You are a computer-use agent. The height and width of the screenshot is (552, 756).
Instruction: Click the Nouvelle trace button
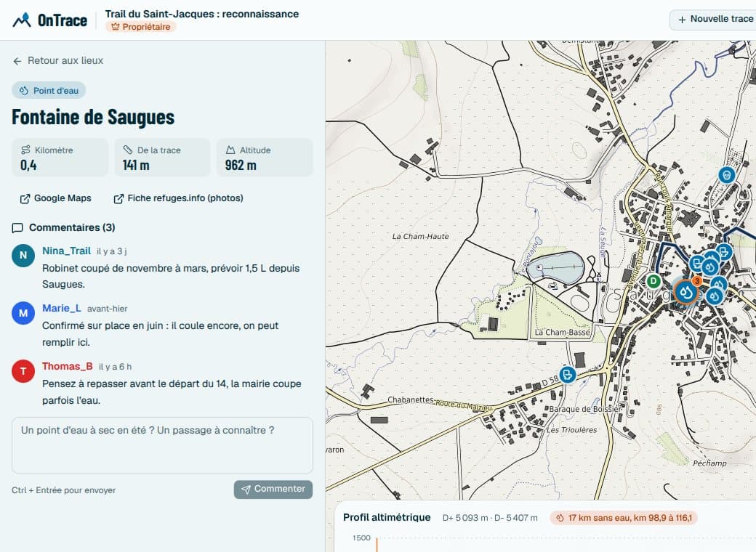[x=714, y=20]
